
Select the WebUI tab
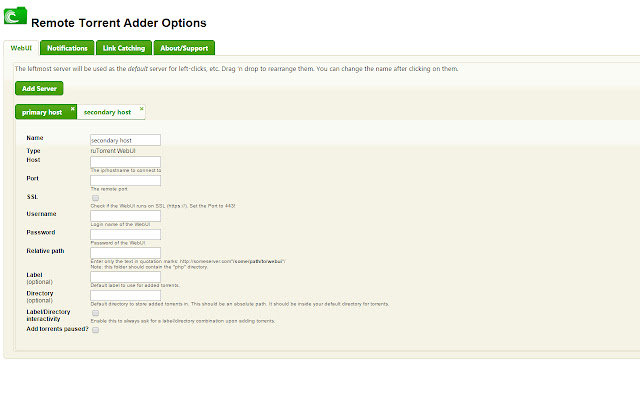coord(22,47)
